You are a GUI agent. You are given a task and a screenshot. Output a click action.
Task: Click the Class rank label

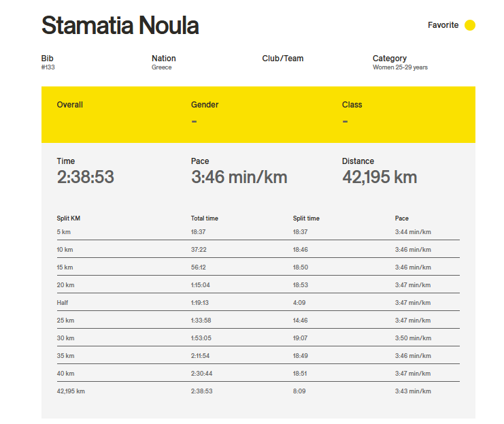352,105
